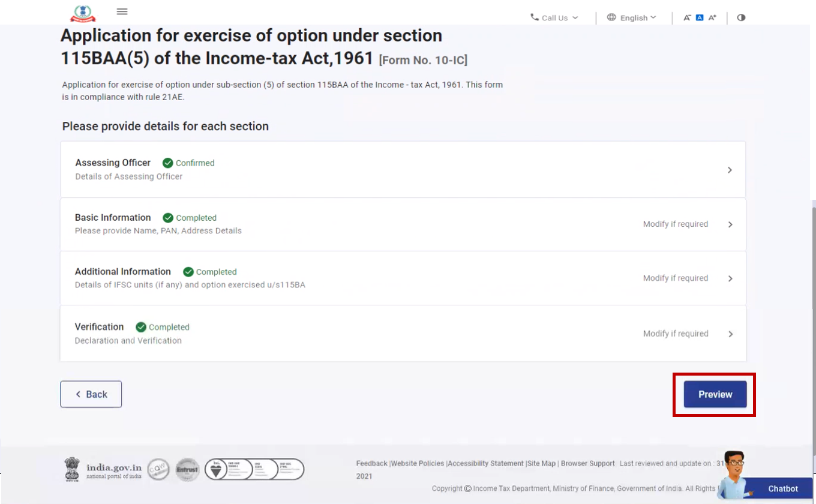
Task: Open the hamburger navigation menu
Action: (x=122, y=11)
